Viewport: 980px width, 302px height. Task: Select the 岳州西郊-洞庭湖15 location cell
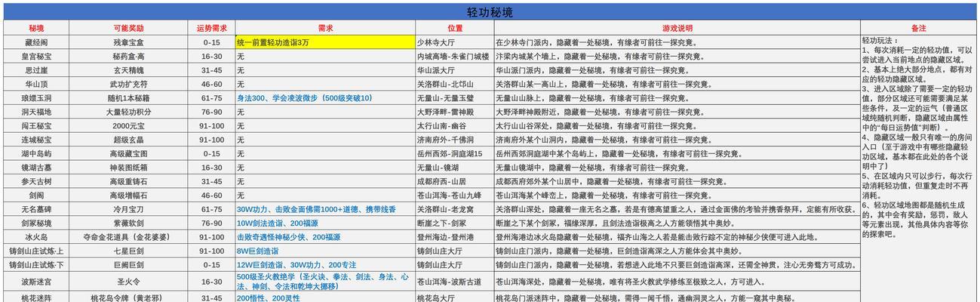(454, 154)
